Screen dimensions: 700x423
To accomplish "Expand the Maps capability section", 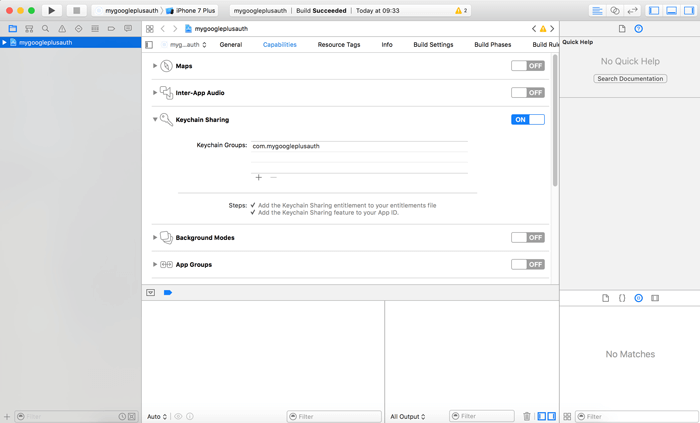I will [155, 66].
